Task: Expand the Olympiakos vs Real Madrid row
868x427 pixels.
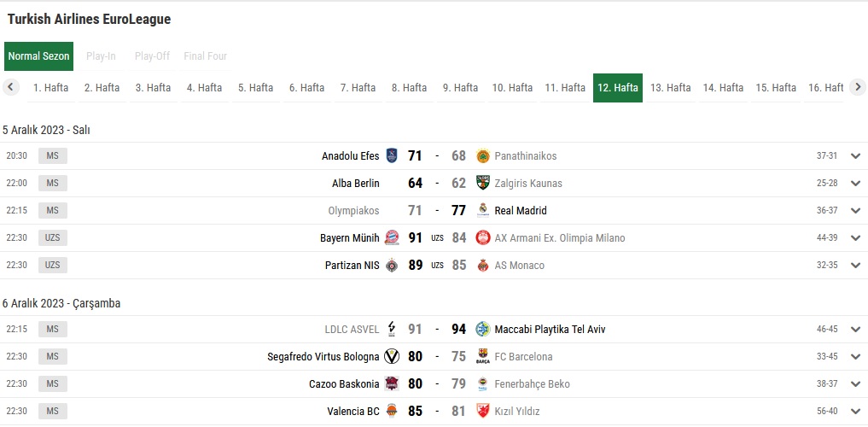Action: [x=856, y=210]
